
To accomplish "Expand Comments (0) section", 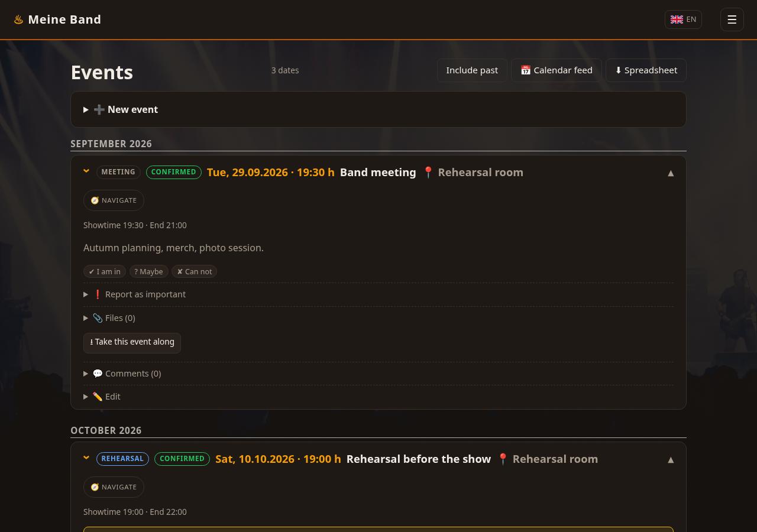I will coord(378,374).
